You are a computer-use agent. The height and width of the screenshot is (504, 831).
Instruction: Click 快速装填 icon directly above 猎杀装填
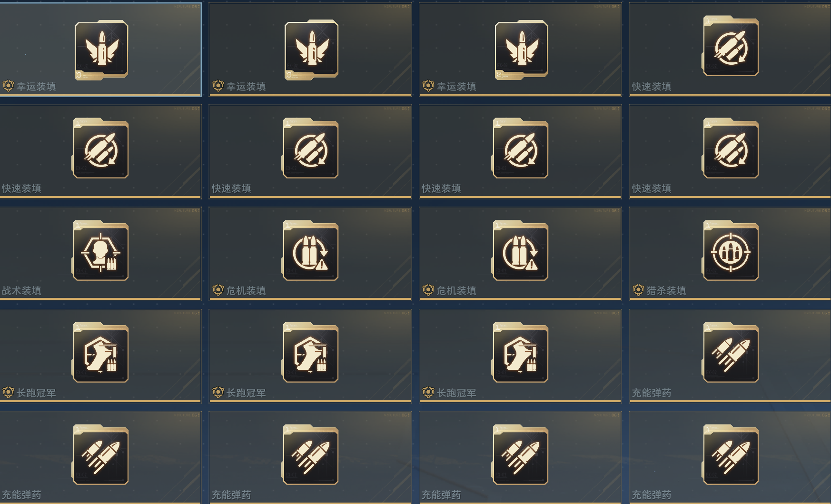(x=731, y=148)
